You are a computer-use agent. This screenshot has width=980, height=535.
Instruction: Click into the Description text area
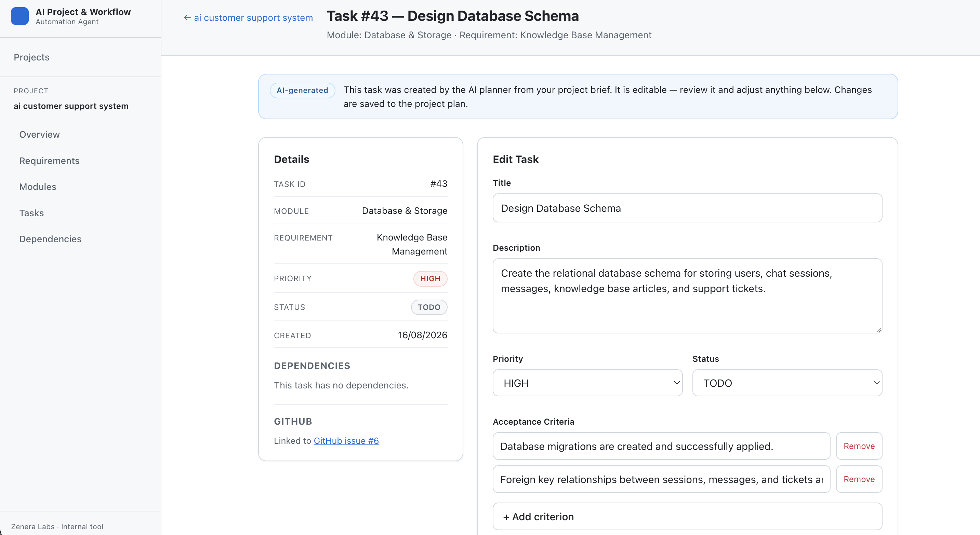tap(687, 296)
